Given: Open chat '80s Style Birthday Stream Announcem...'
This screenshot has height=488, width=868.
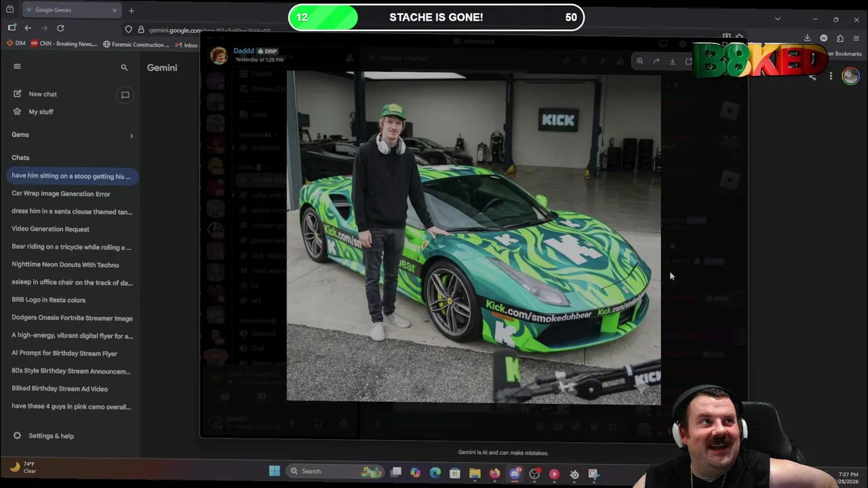Looking at the screenshot, I should coord(73,371).
